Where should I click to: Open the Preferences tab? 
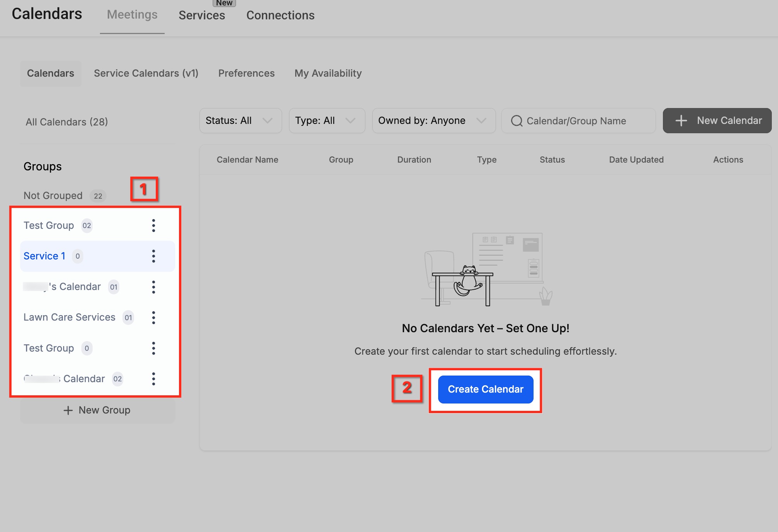(246, 73)
